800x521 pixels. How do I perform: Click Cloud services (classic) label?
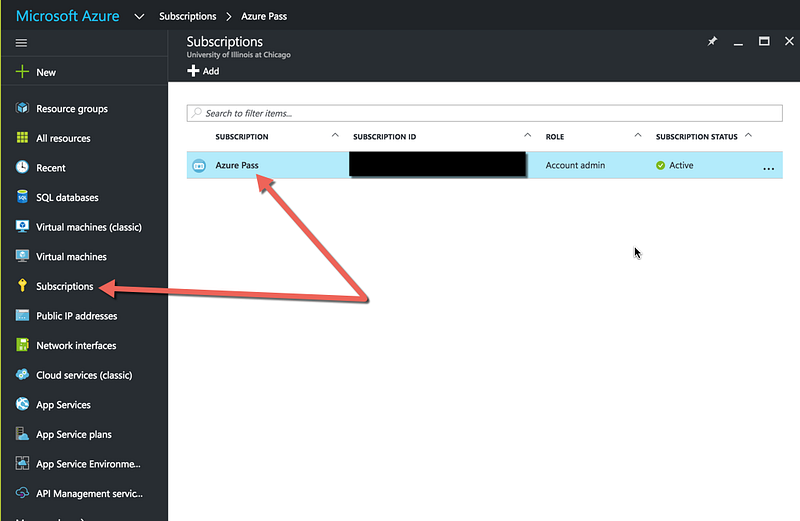pyautogui.click(x=84, y=375)
